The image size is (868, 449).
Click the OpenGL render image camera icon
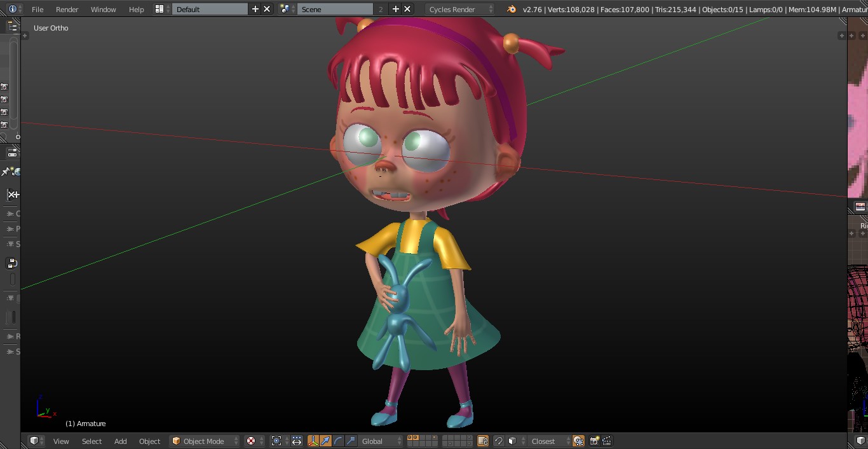tap(595, 441)
